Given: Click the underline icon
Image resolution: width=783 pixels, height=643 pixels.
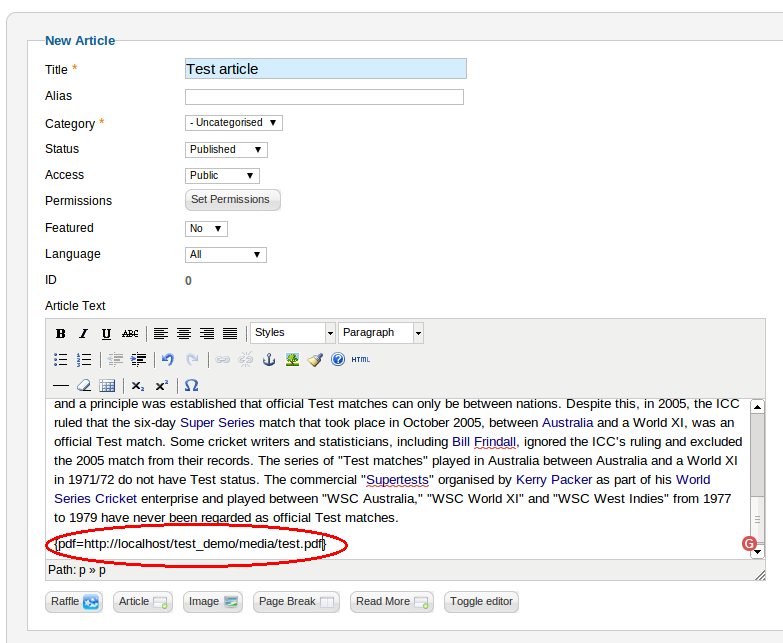Looking at the screenshot, I should coord(106,334).
